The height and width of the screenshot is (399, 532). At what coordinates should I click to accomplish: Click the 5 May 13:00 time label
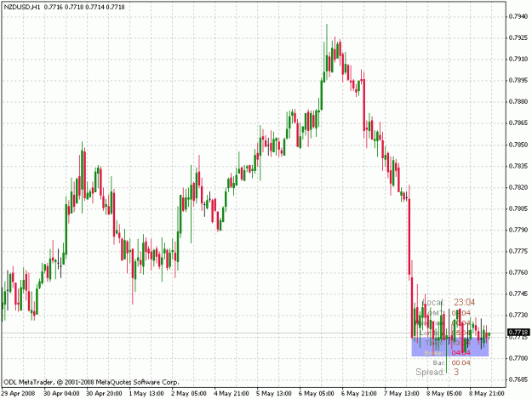274,394
